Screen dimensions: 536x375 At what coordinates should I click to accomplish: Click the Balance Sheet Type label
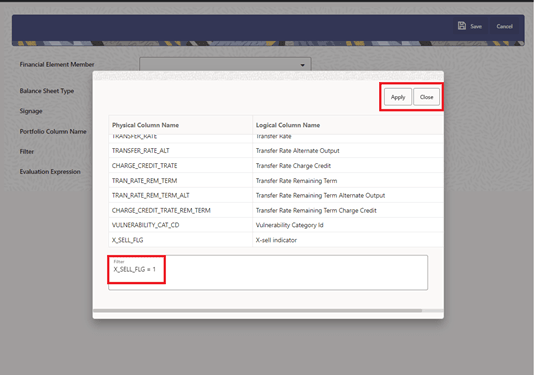(47, 91)
